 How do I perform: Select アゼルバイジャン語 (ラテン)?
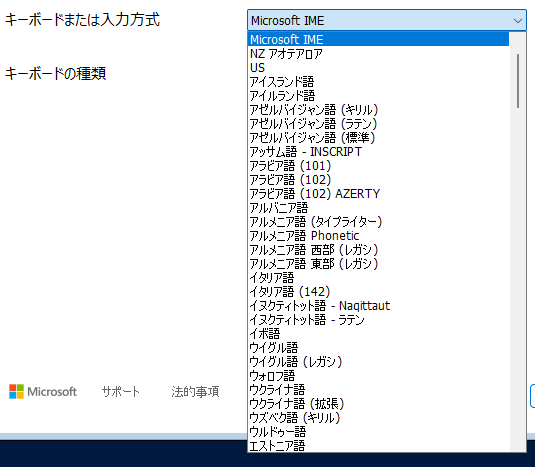(x=378, y=123)
